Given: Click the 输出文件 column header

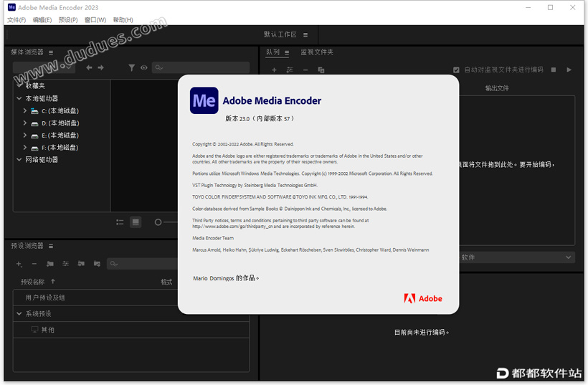Looking at the screenshot, I should 497,88.
